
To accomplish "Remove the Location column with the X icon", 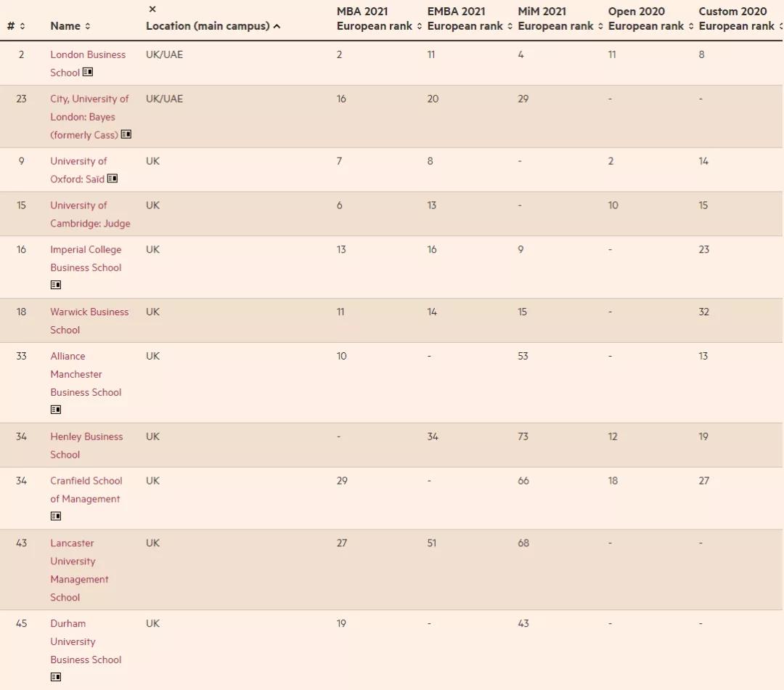I will pyautogui.click(x=152, y=9).
